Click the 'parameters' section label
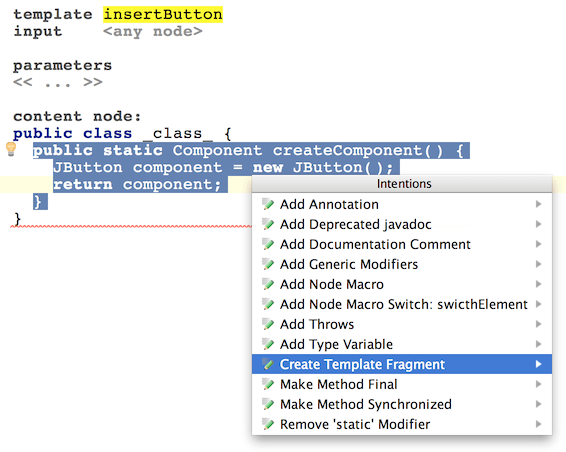The image size is (566, 452). click(x=62, y=66)
